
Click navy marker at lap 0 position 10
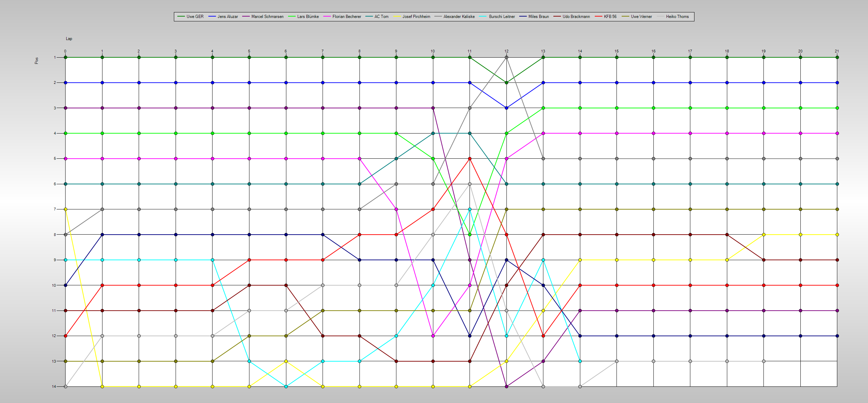click(x=66, y=285)
